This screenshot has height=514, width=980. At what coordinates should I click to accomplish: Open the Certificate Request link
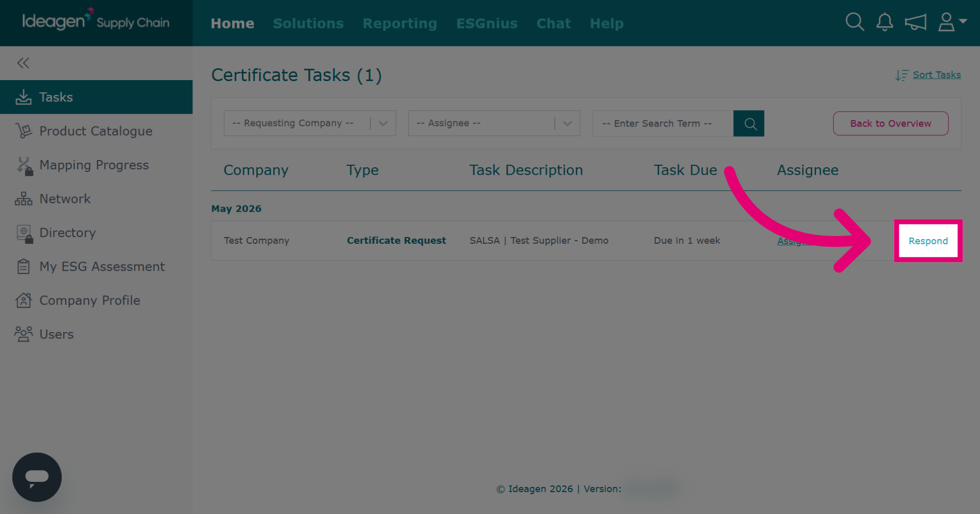(396, 241)
